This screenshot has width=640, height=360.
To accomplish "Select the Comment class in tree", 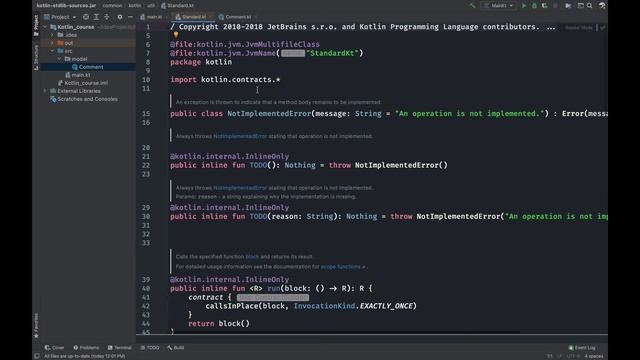I will [x=87, y=67].
